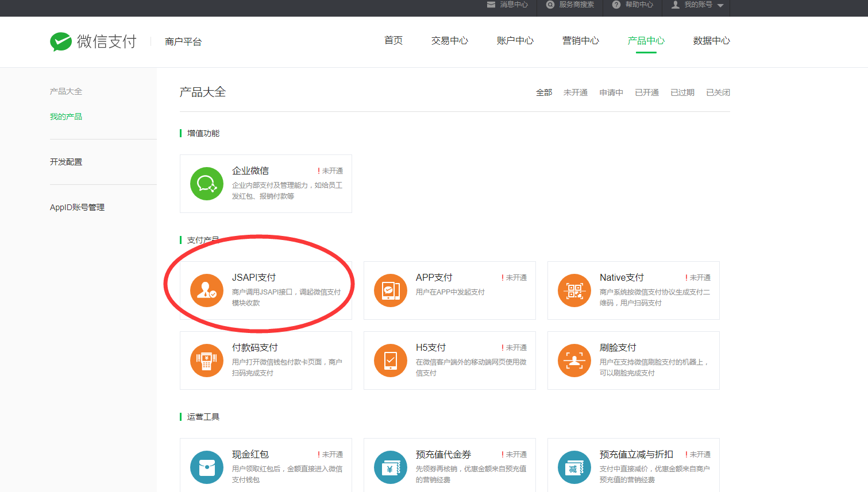868x492 pixels.
Task: Select 我的产品 in the sidebar
Action: [x=66, y=117]
